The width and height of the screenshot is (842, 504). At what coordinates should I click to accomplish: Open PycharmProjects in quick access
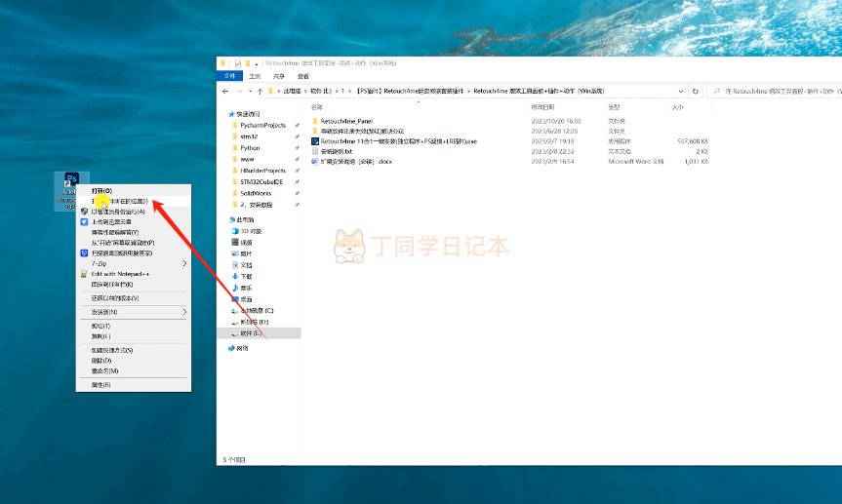[262, 125]
